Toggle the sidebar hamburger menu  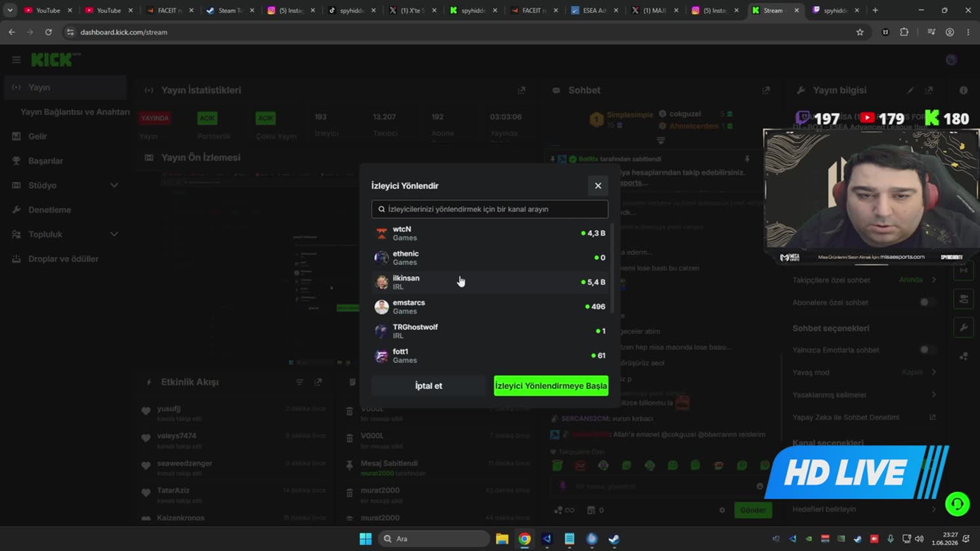pos(16,60)
